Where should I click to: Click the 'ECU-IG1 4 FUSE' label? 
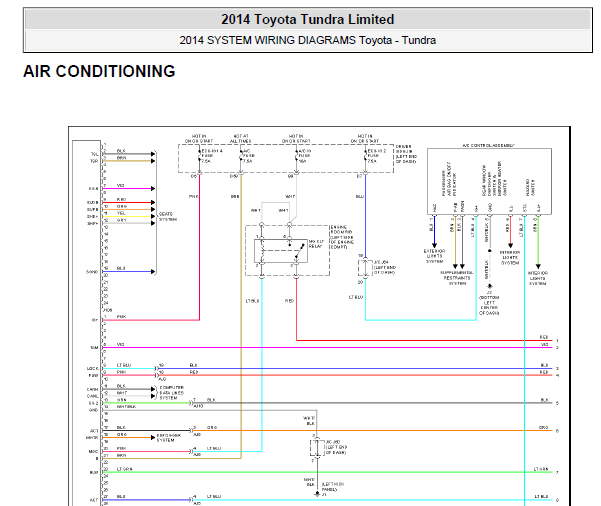tap(212, 153)
